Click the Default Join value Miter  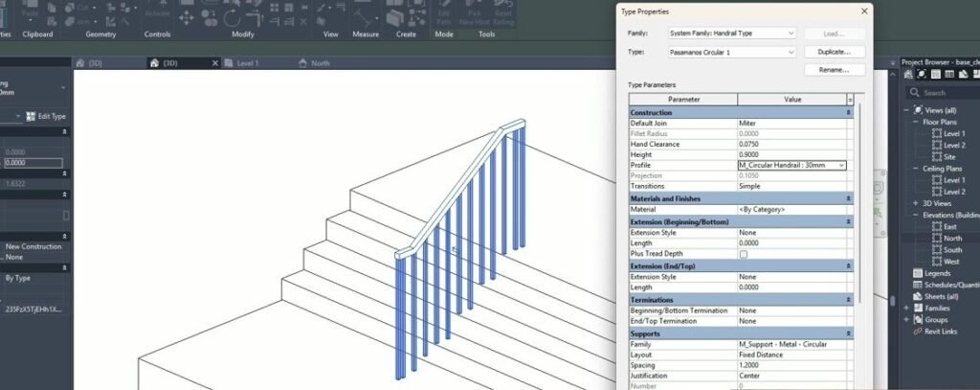point(791,124)
